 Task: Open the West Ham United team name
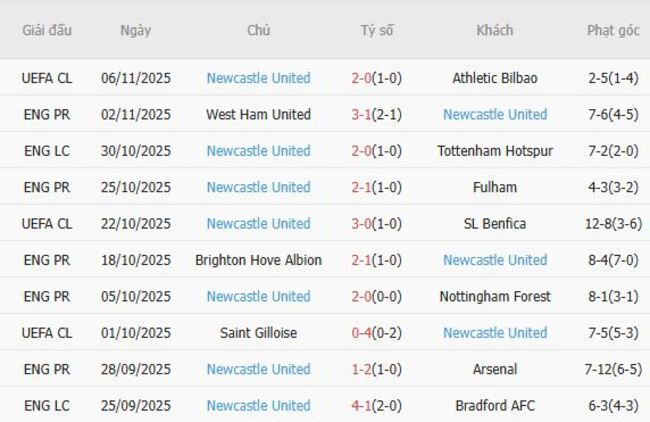pyautogui.click(x=258, y=114)
